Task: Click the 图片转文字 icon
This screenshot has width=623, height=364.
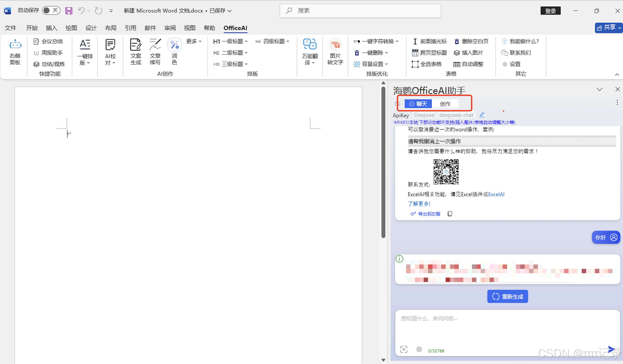Action: 335,45
